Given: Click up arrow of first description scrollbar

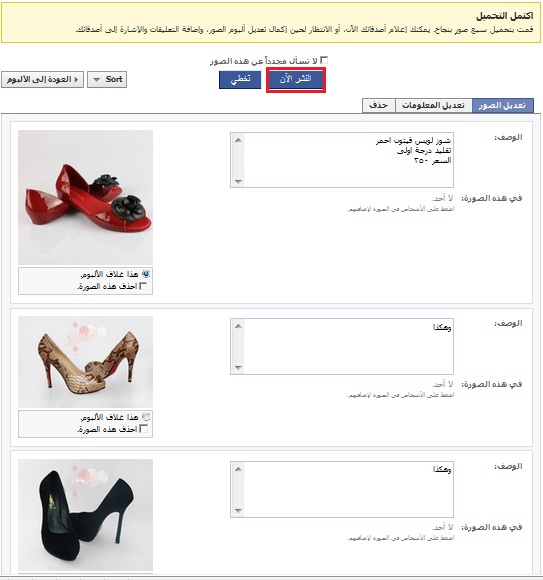Looking at the screenshot, I should point(238,140).
